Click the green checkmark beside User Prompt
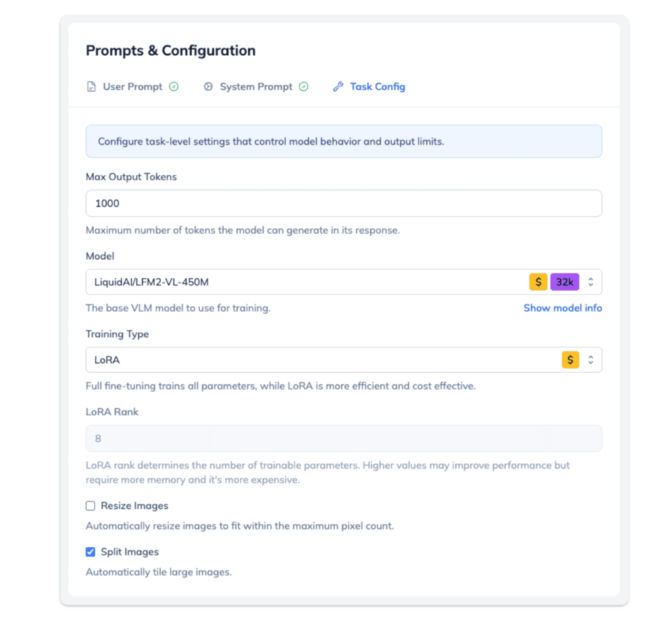This screenshot has height=620, width=672. (x=175, y=87)
